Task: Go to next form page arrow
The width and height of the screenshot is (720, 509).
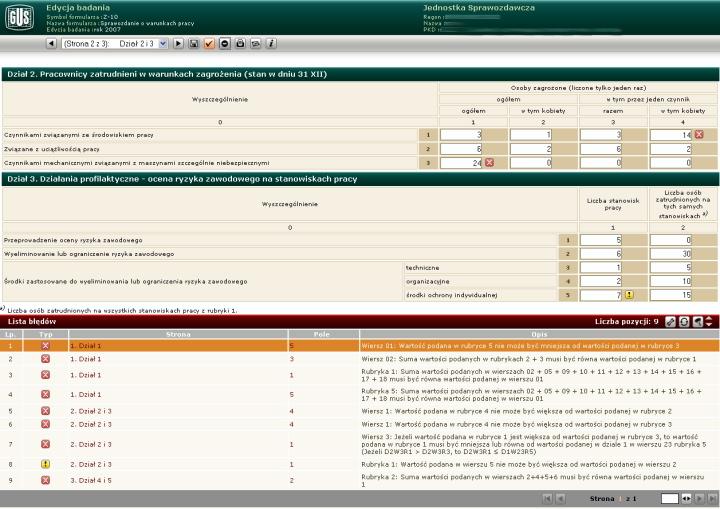Action: click(x=179, y=44)
